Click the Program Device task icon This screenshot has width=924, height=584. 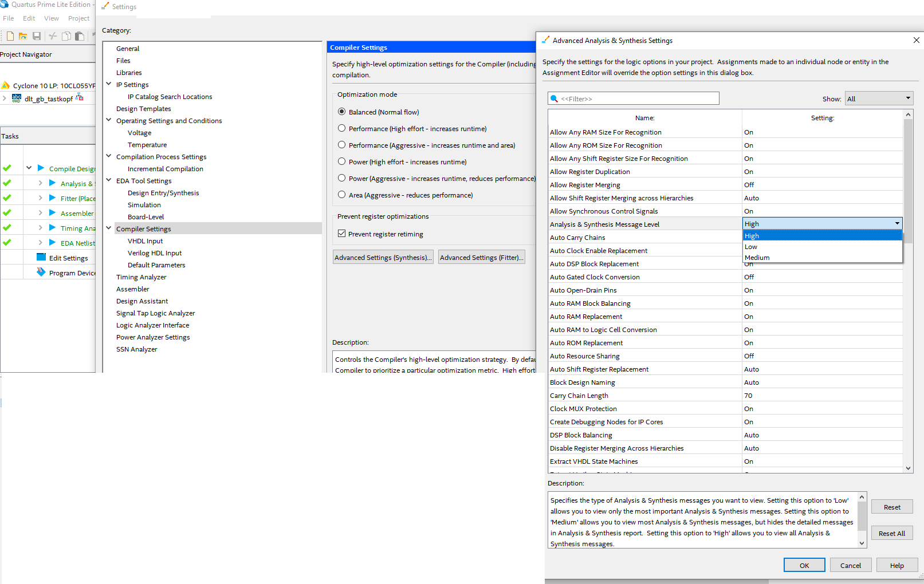click(41, 272)
